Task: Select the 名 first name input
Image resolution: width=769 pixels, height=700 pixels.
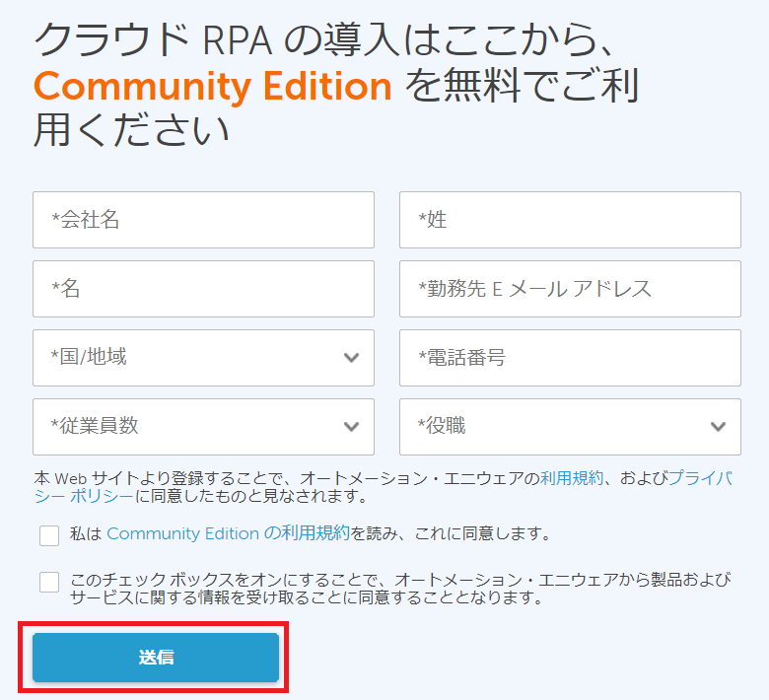Action: [x=203, y=289]
